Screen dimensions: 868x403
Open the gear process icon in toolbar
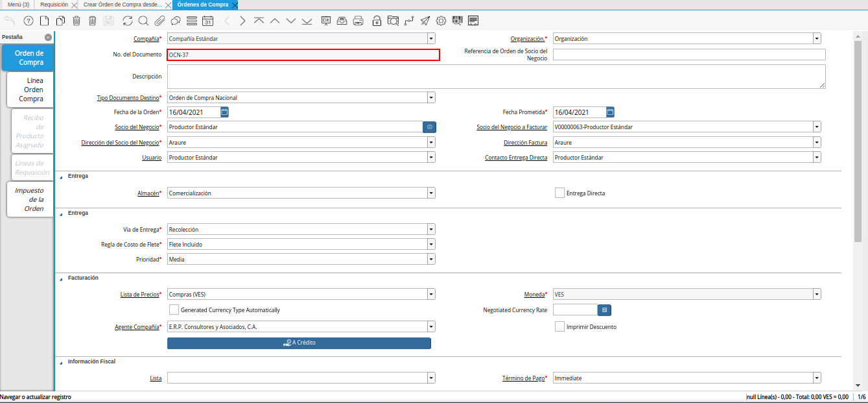[441, 21]
